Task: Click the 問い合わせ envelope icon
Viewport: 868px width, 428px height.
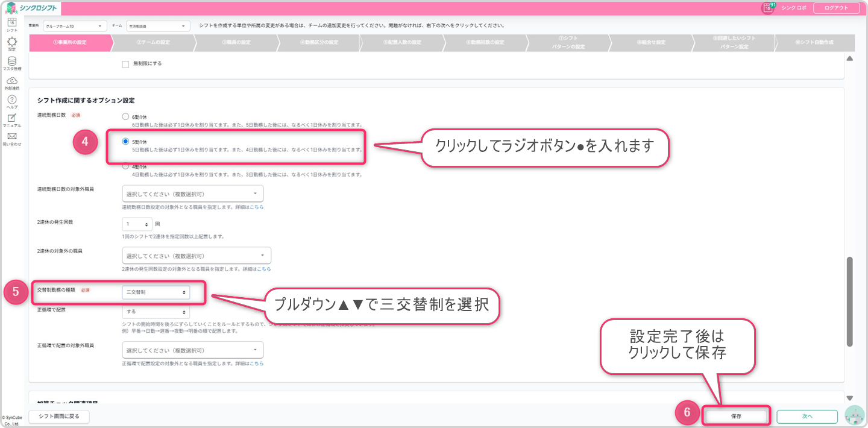Action: (x=11, y=137)
